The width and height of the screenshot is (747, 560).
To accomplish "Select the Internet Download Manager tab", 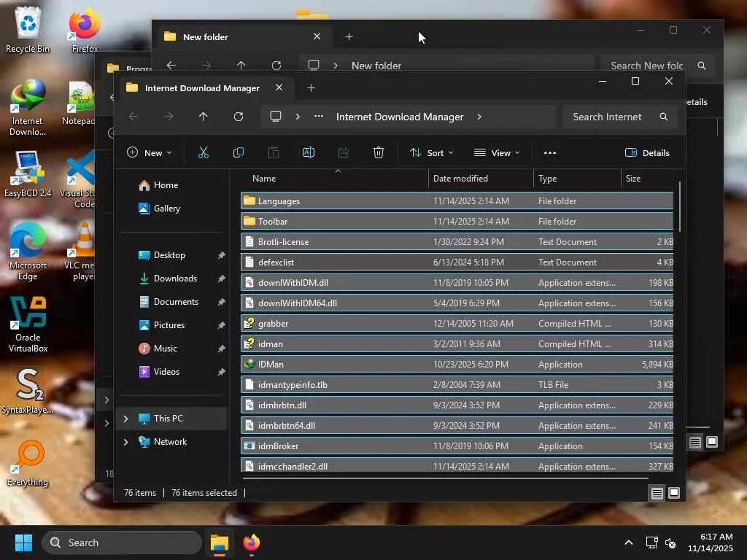I will click(201, 87).
